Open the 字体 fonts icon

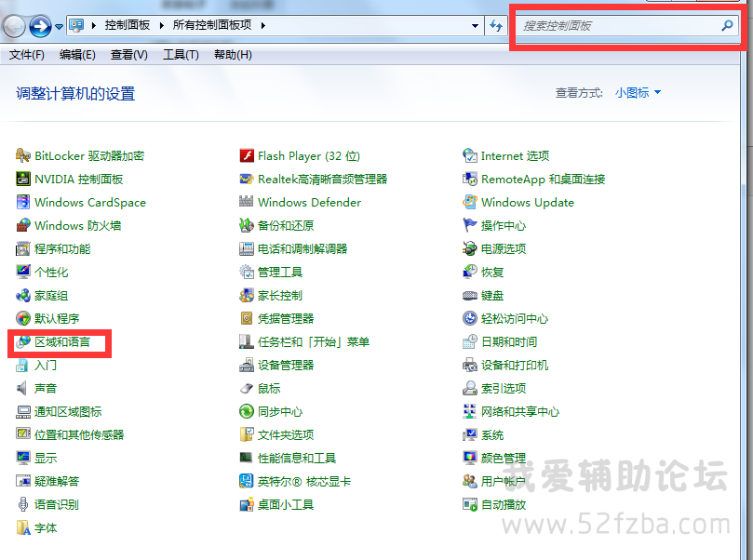tap(22, 527)
